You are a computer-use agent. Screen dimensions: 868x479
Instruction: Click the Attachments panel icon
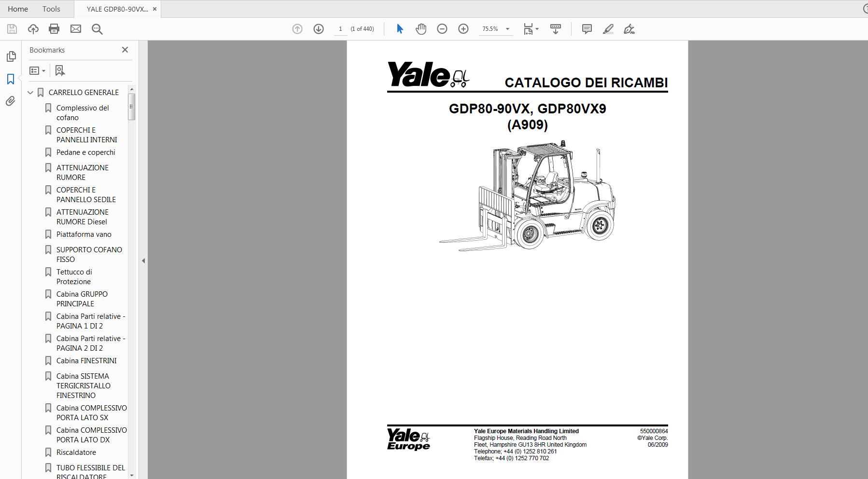pyautogui.click(x=11, y=101)
